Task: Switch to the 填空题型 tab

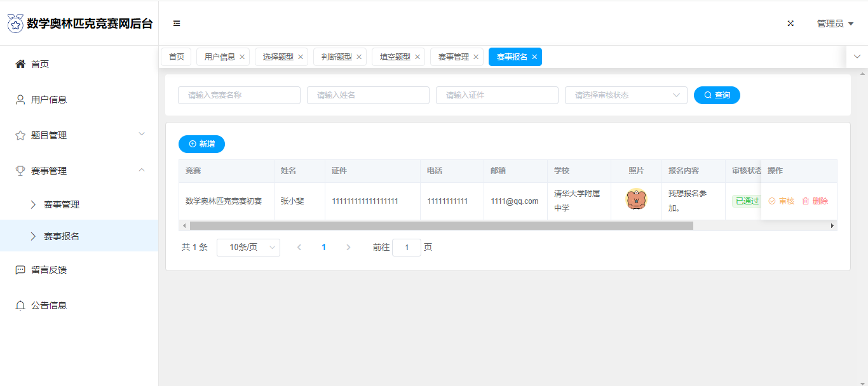Action: click(x=395, y=57)
